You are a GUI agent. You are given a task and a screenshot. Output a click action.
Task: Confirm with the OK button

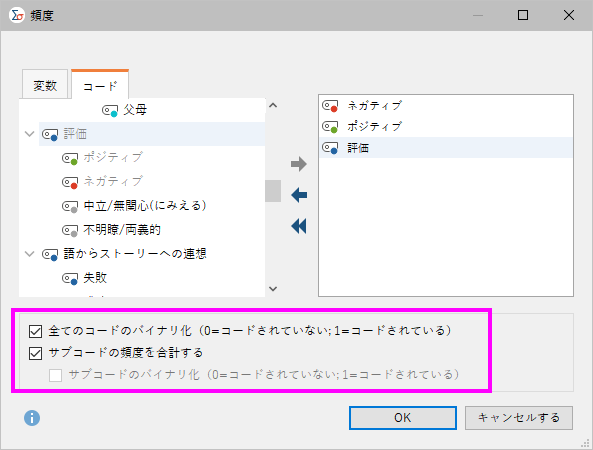(x=403, y=418)
